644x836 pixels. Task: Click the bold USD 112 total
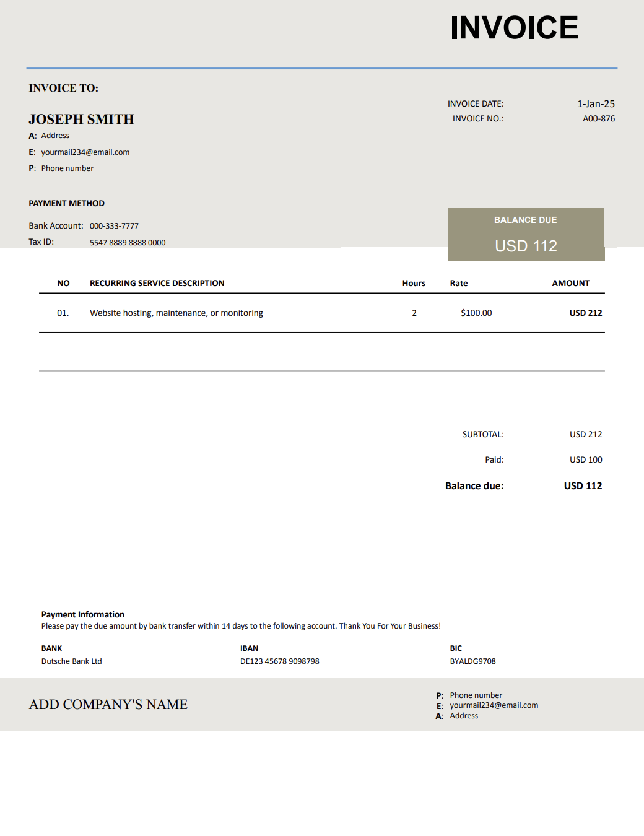[x=583, y=486]
